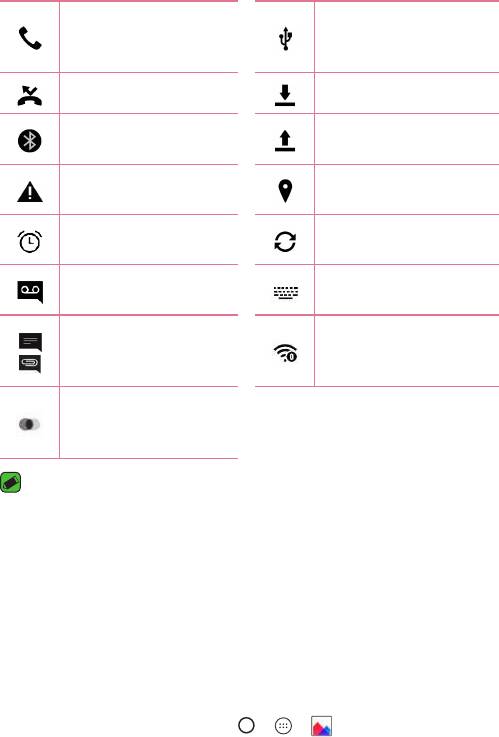Click the USB connection icon
The image size is (499, 737).
tap(285, 39)
